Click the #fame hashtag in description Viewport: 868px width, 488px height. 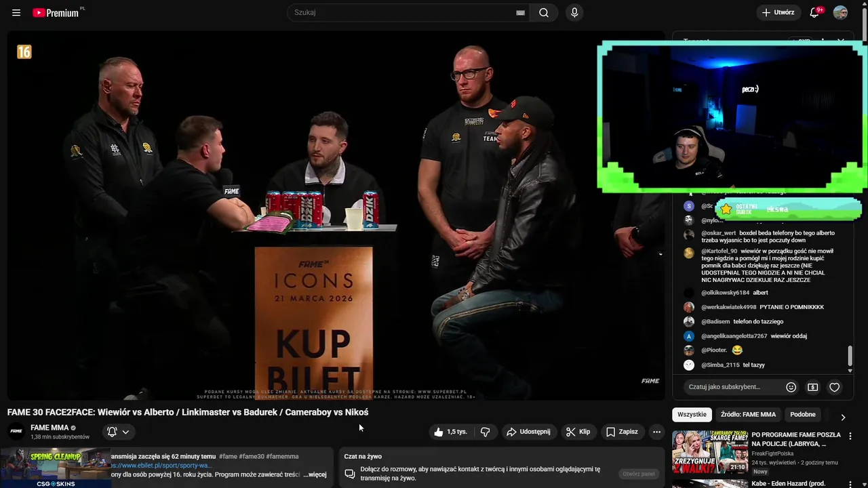[x=226, y=456]
